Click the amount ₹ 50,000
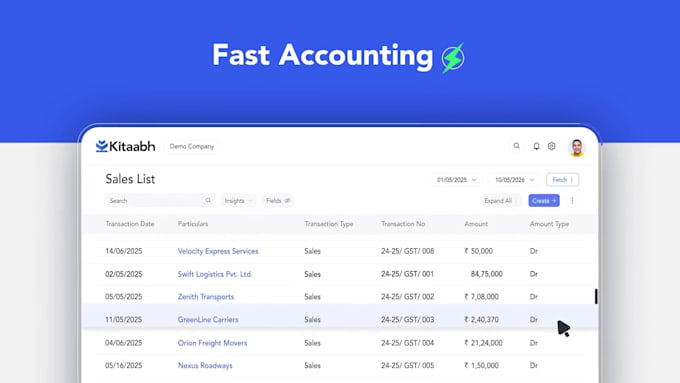The height and width of the screenshot is (383, 680). coord(478,251)
